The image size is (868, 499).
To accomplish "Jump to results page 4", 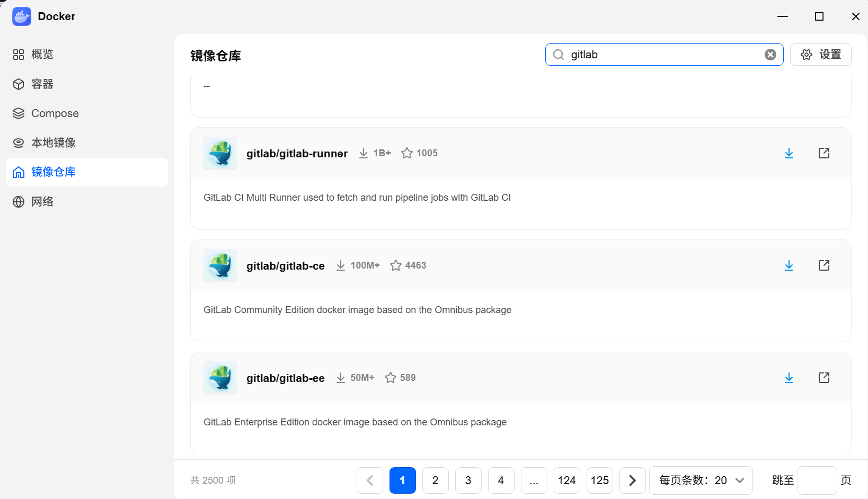I will pyautogui.click(x=501, y=480).
